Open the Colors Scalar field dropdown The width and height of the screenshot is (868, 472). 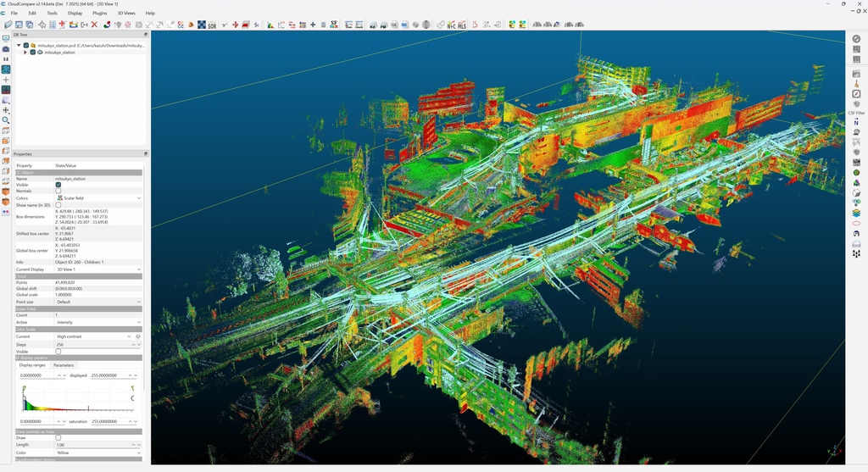tap(98, 197)
